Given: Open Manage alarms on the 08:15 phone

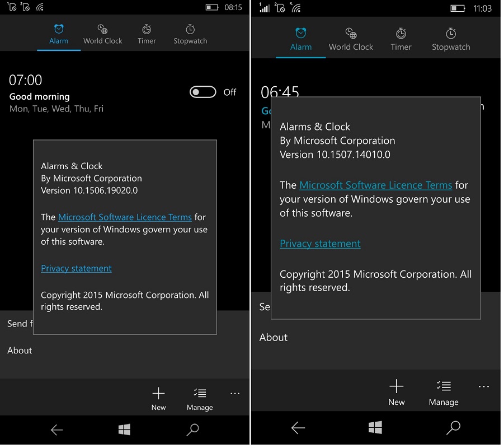Looking at the screenshot, I should (x=200, y=399).
